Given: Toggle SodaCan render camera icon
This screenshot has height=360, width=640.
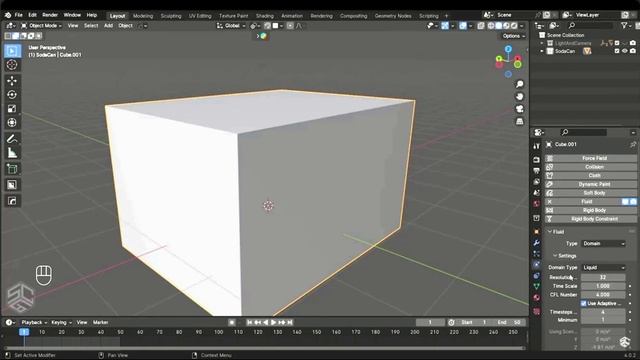Looking at the screenshot, I should (x=633, y=51).
